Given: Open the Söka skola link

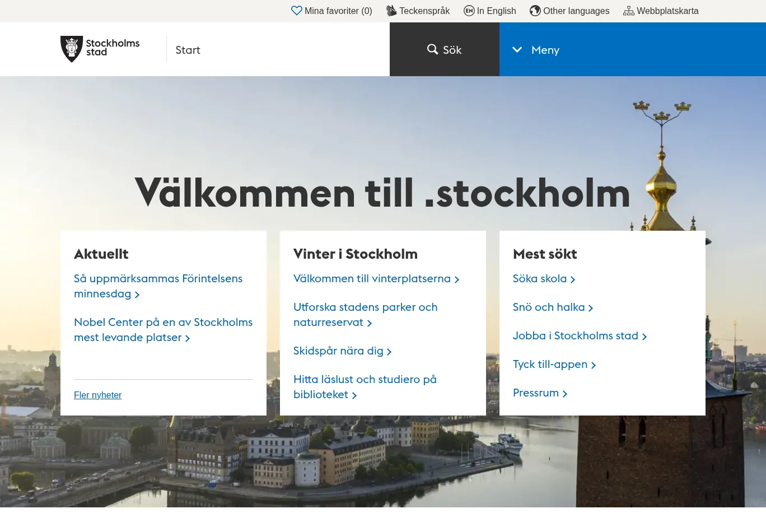Looking at the screenshot, I should [x=539, y=278].
